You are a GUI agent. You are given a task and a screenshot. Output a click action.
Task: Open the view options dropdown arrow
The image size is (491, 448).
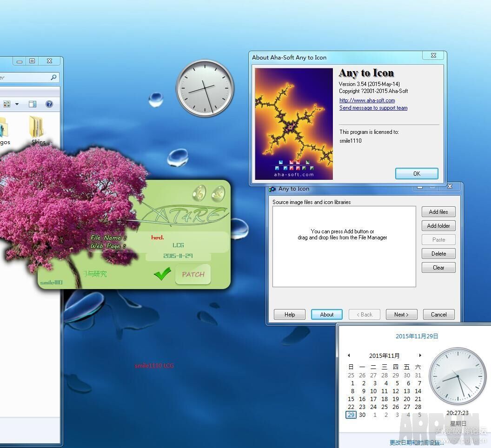pos(17,104)
